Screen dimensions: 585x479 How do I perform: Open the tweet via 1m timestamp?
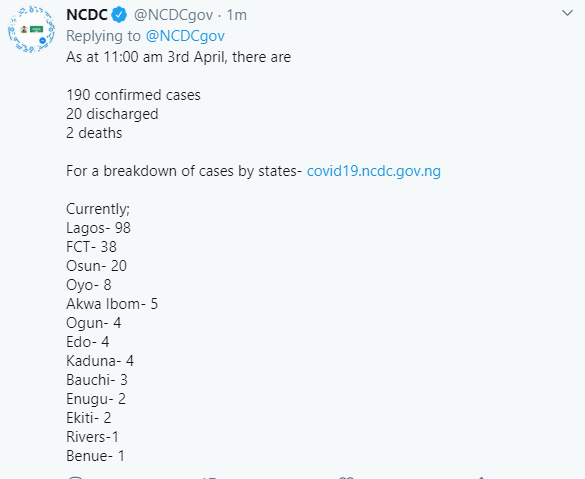coord(237,15)
